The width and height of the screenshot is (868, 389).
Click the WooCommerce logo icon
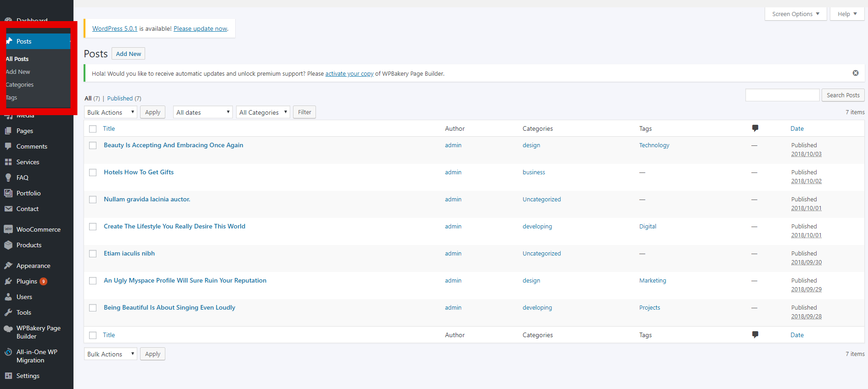coord(8,229)
